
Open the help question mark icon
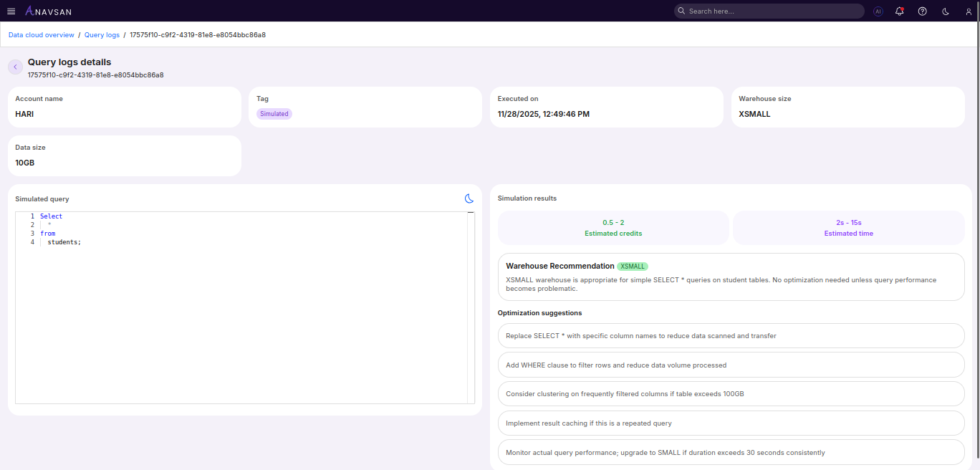(923, 11)
